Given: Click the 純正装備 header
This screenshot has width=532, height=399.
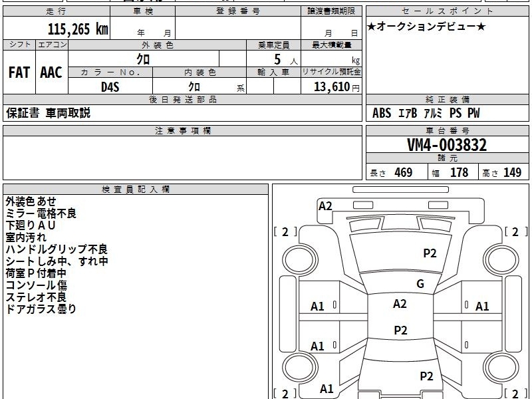Looking at the screenshot, I should 447,99.
